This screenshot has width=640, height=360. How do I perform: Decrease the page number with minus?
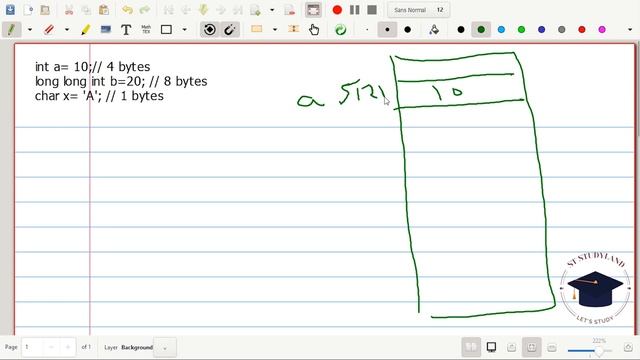tap(51, 347)
